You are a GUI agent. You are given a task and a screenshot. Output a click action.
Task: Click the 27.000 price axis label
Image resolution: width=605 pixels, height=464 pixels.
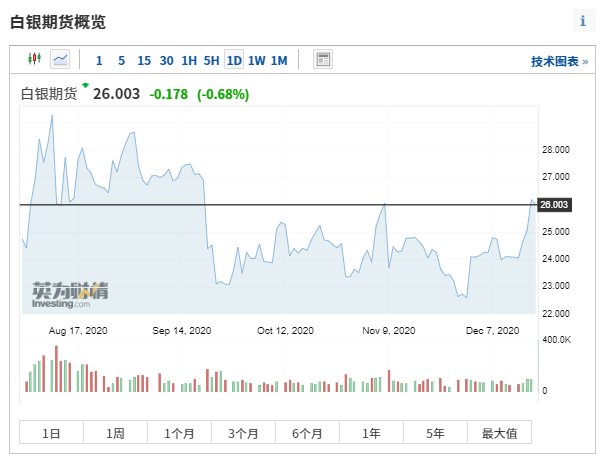pos(556,177)
